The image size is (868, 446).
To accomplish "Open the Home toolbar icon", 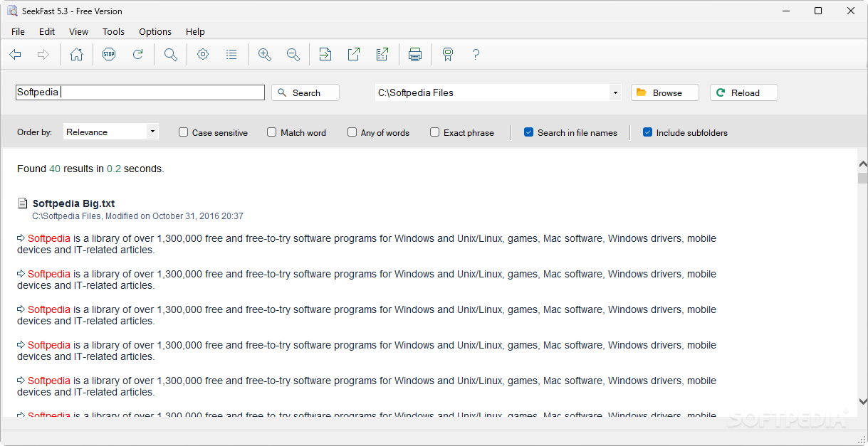I will pyautogui.click(x=76, y=55).
